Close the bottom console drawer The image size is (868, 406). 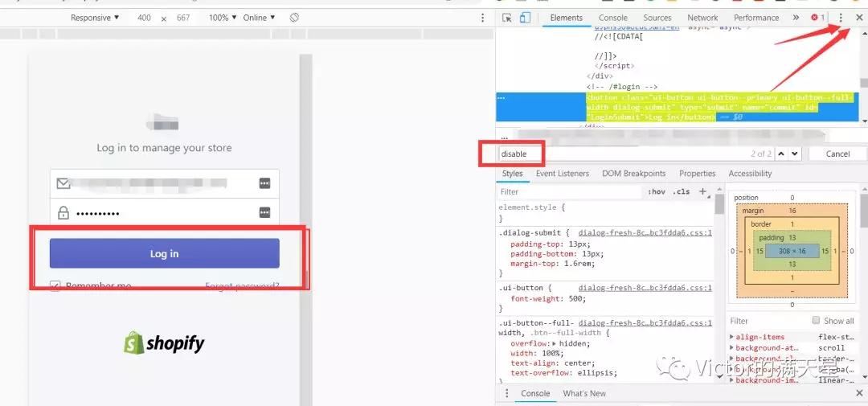pyautogui.click(x=859, y=393)
